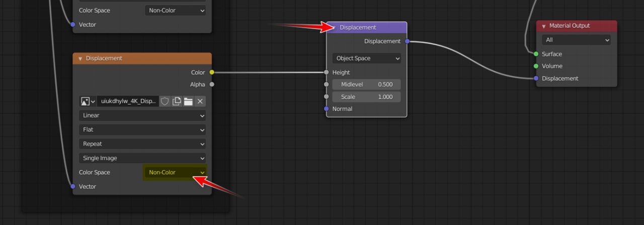Click the yellow Color output socket

click(212, 72)
